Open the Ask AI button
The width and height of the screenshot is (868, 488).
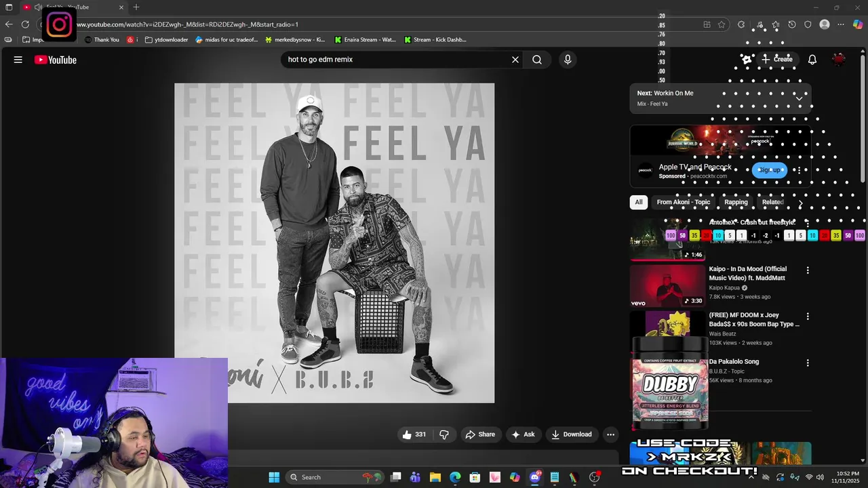coord(523,434)
